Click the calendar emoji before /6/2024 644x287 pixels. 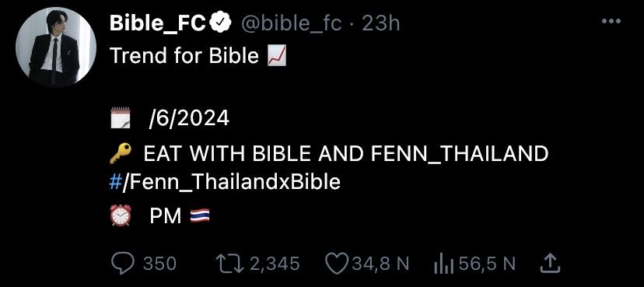(121, 117)
